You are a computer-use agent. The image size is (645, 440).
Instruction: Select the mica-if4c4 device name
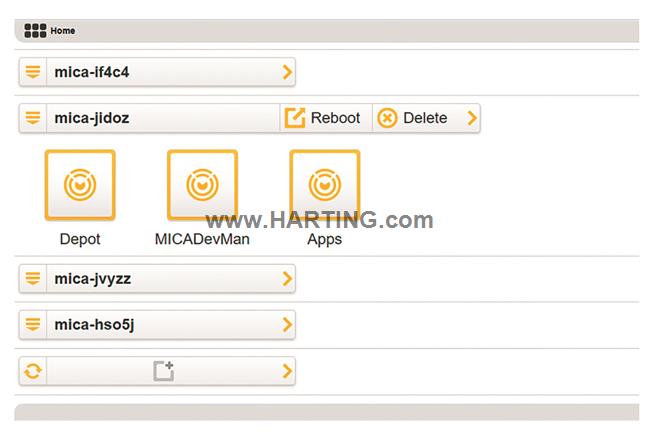pos(92,72)
